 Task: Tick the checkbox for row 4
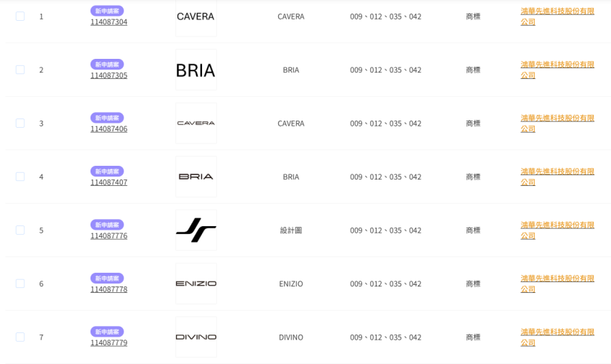(20, 177)
